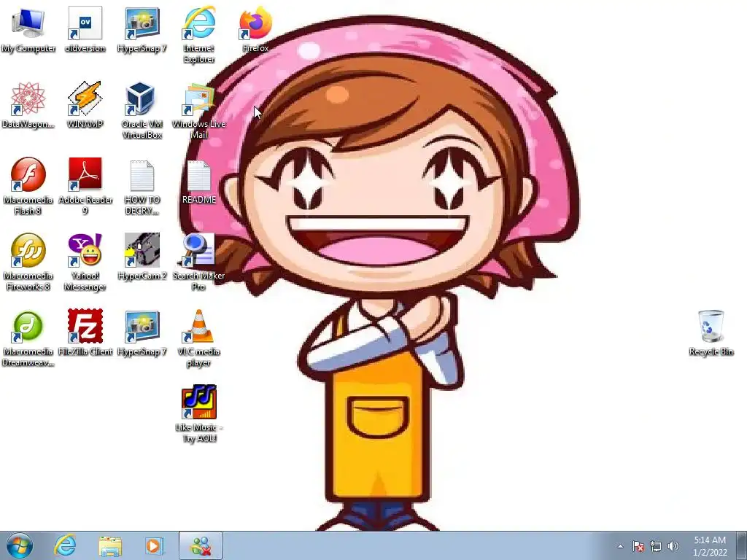Viewport: 747px width, 560px height.
Task: Open the clock showing 5:14 AM
Action: (710, 545)
